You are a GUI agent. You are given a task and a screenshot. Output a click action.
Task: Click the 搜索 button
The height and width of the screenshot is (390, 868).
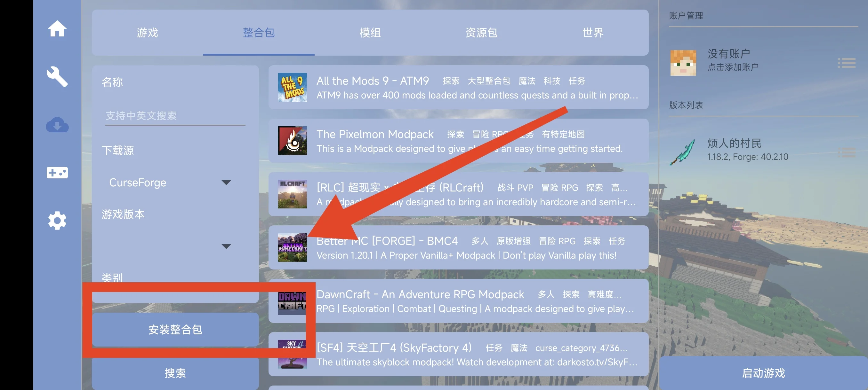click(x=175, y=373)
